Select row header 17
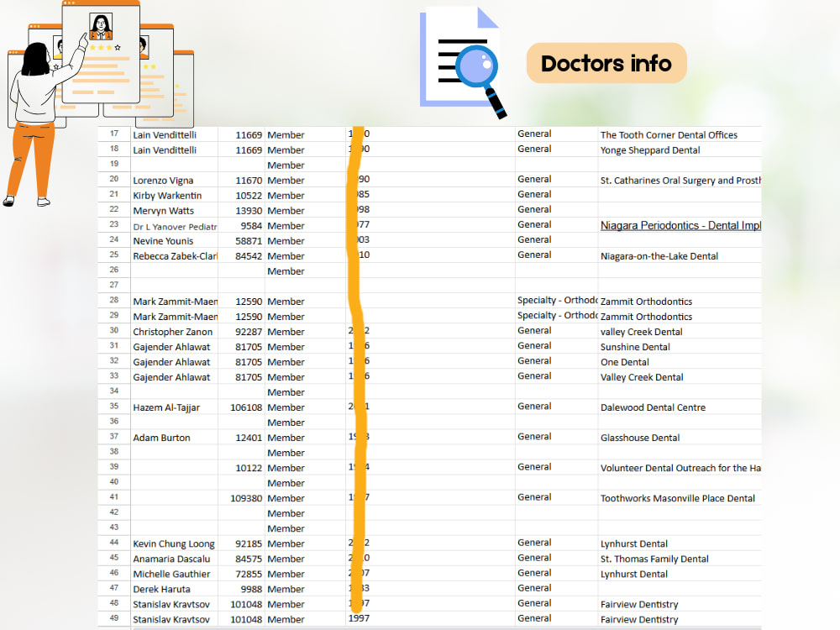Image resolution: width=840 pixels, height=630 pixels. click(114, 134)
